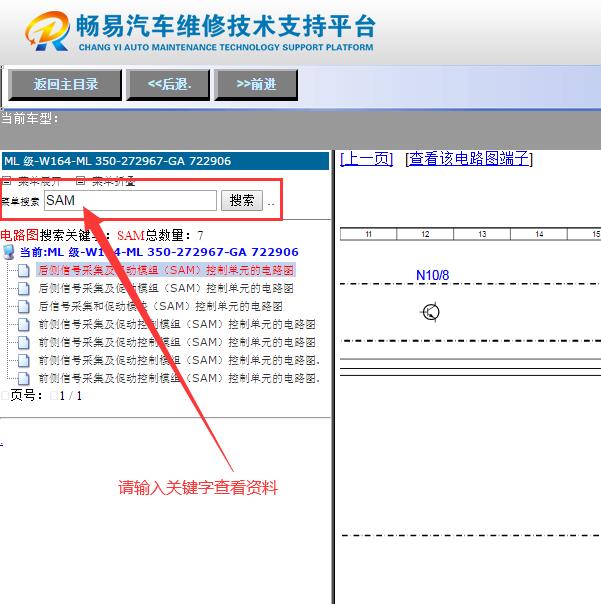Screen dimensions: 601x604
Task: Click the computer icon beside 当前:ML 级
Action: tap(8, 252)
